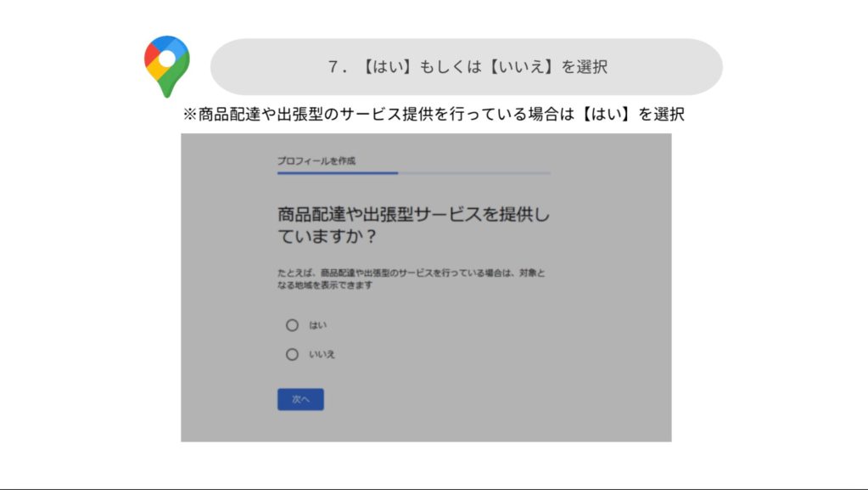Click the 【はい】 text in the ※ note
The image size is (868, 490).
tap(606, 114)
